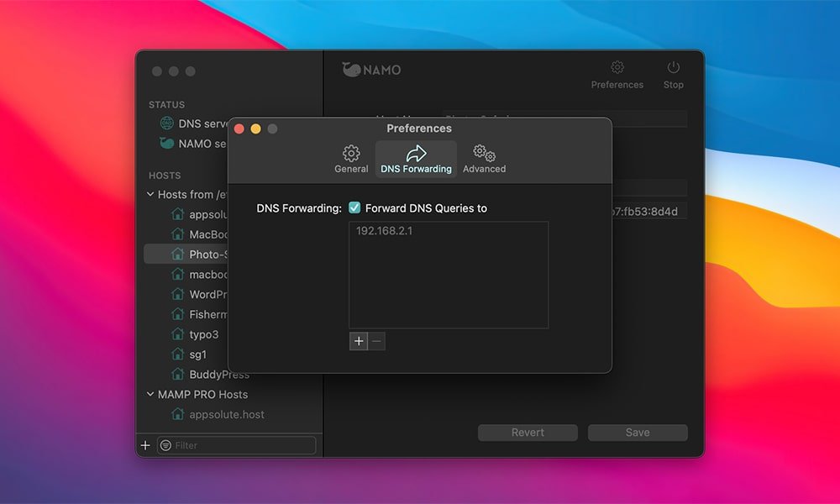
Task: Select the sg1 host in sidebar
Action: (197, 354)
